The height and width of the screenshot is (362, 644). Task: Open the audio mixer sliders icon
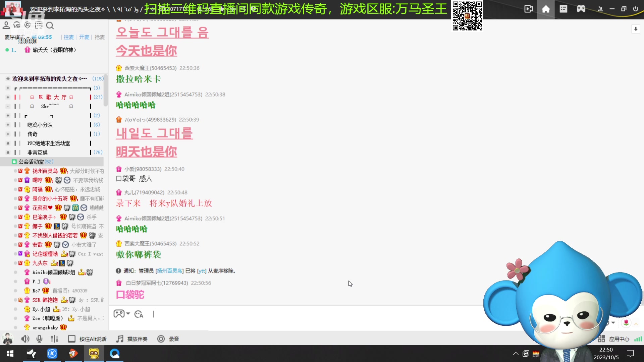point(54,339)
